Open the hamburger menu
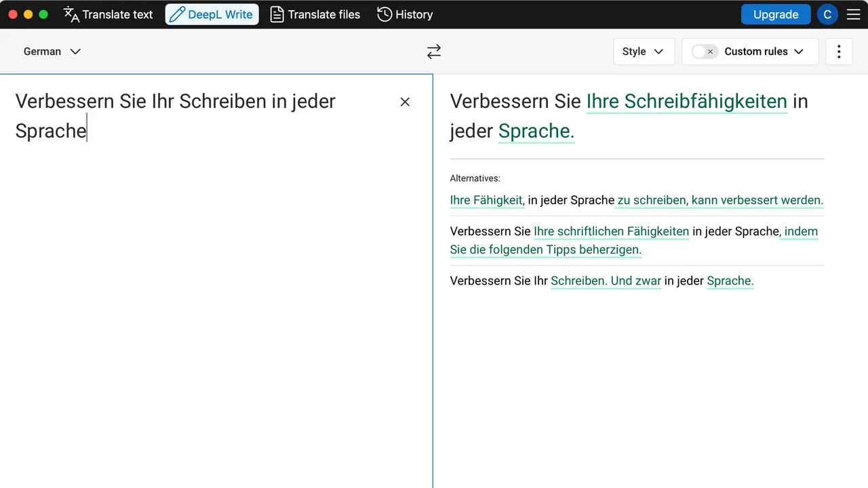The image size is (868, 488). click(x=853, y=14)
